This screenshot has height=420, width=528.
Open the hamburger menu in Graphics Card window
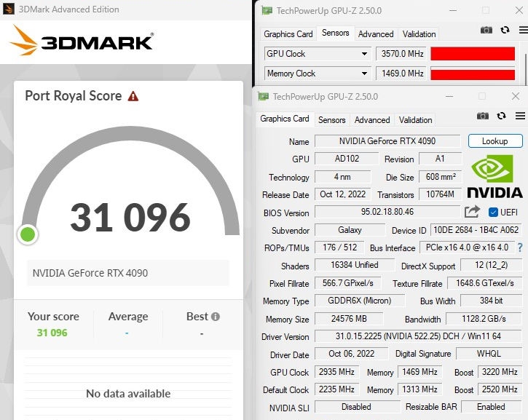(520, 116)
